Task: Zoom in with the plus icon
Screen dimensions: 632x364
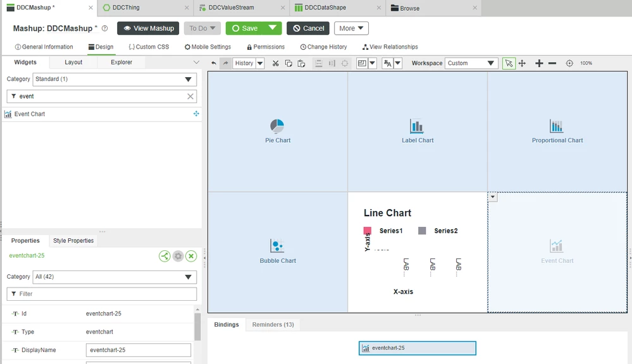Action: coord(539,63)
